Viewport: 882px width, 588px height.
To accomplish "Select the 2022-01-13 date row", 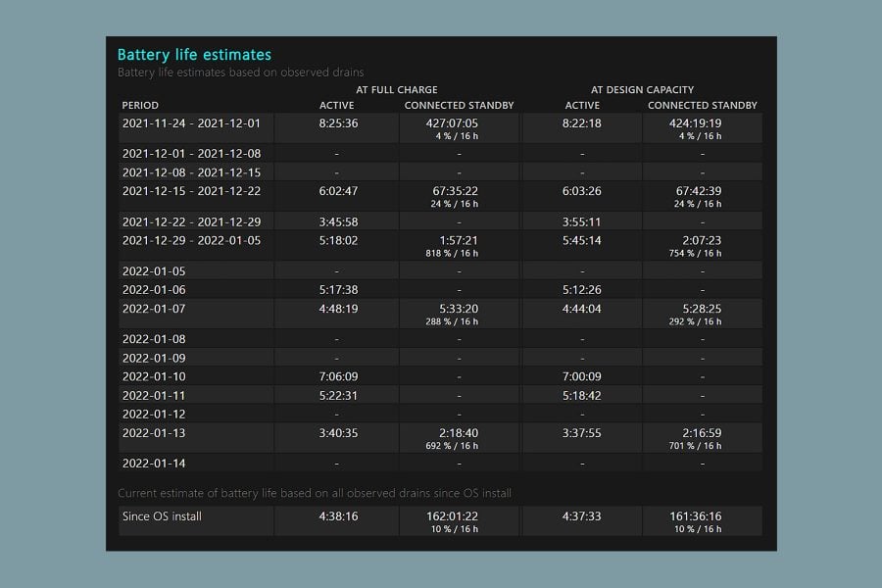I will tap(440, 438).
